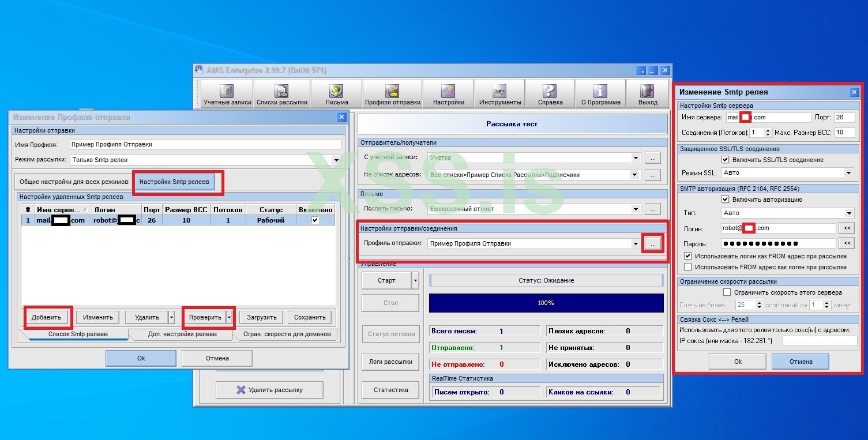The width and height of the screenshot is (868, 440).
Task: Click the browse button beside С учетной записи
Action: pyautogui.click(x=652, y=157)
